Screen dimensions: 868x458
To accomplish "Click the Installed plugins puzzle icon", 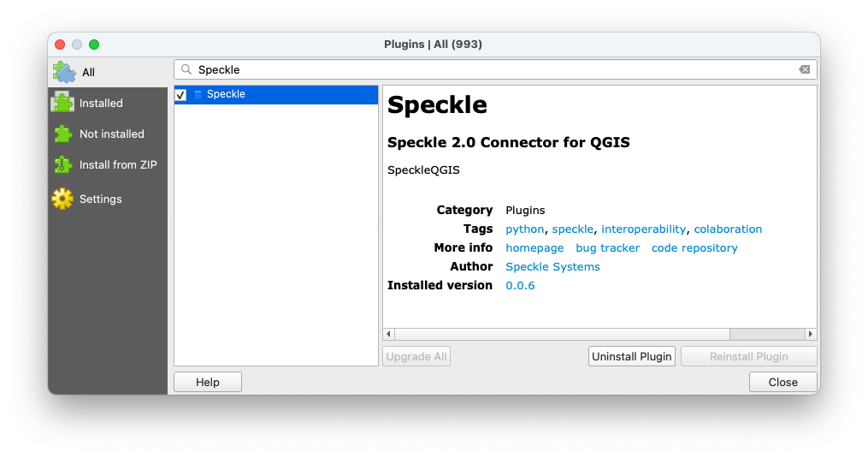I will pos(62,103).
